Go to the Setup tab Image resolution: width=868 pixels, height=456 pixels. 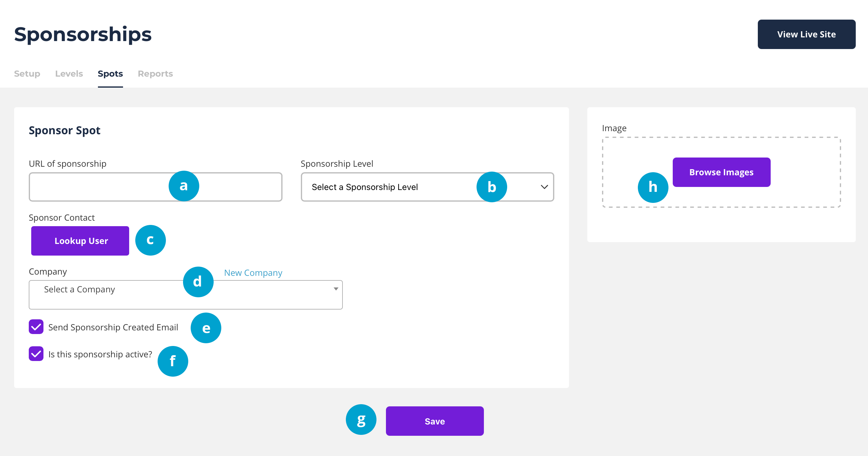[27, 74]
